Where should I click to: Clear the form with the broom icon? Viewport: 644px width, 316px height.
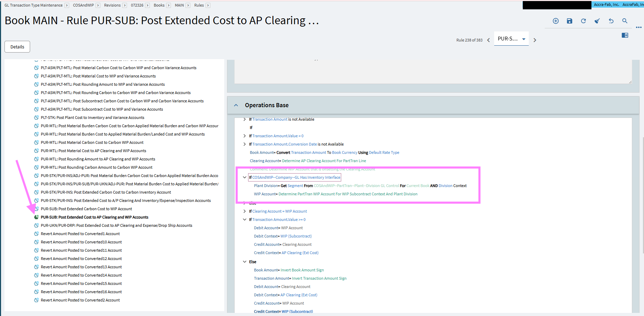[597, 21]
